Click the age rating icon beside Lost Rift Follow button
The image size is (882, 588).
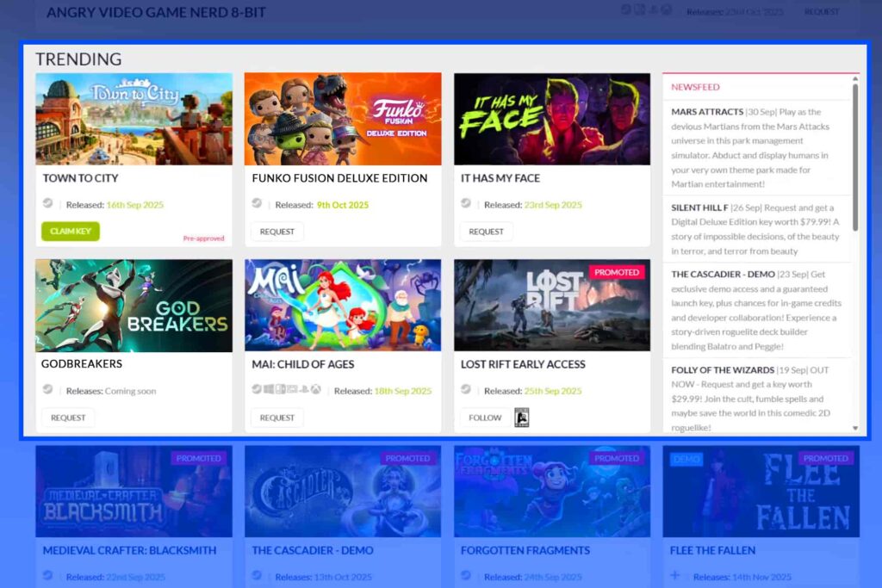[521, 417]
